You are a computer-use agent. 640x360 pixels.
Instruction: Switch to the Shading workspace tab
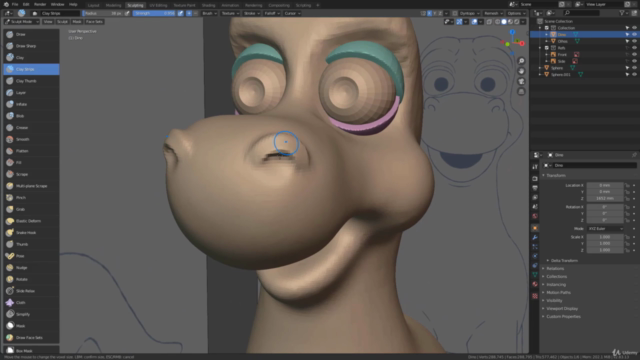[208, 5]
